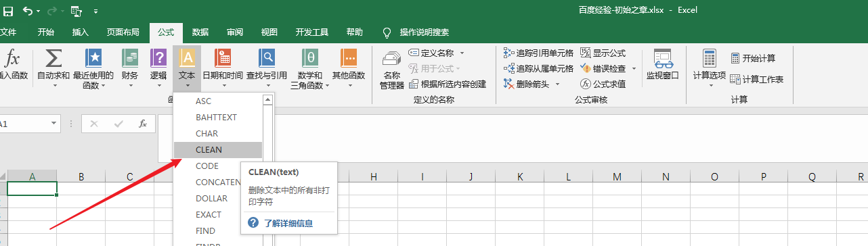Click the 数学和三角函数 icon
Screen dimensions: 868x246
311,58
